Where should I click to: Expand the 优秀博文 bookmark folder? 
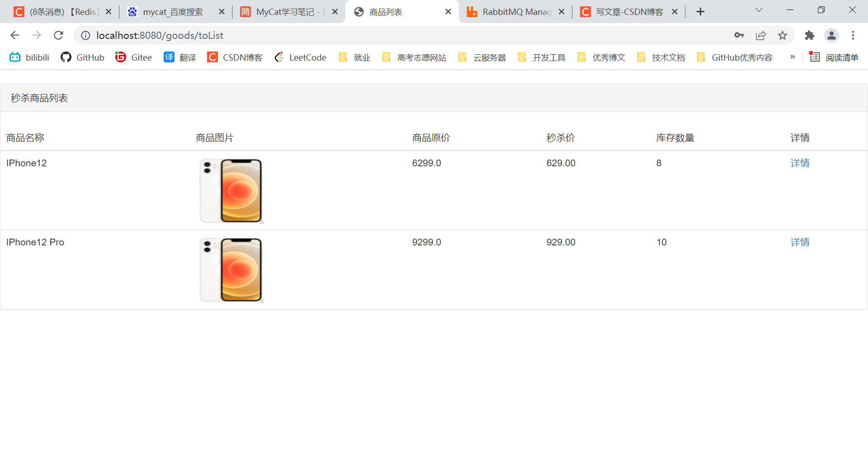[x=601, y=57]
